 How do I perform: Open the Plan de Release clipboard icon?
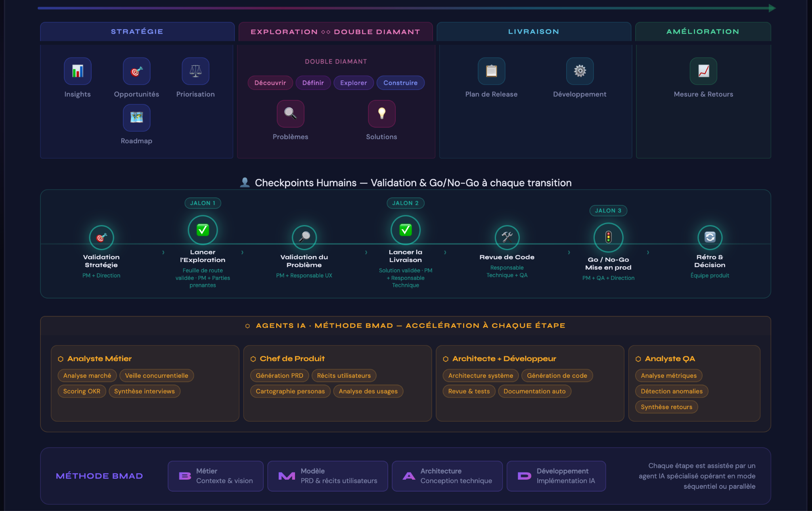pyautogui.click(x=491, y=71)
